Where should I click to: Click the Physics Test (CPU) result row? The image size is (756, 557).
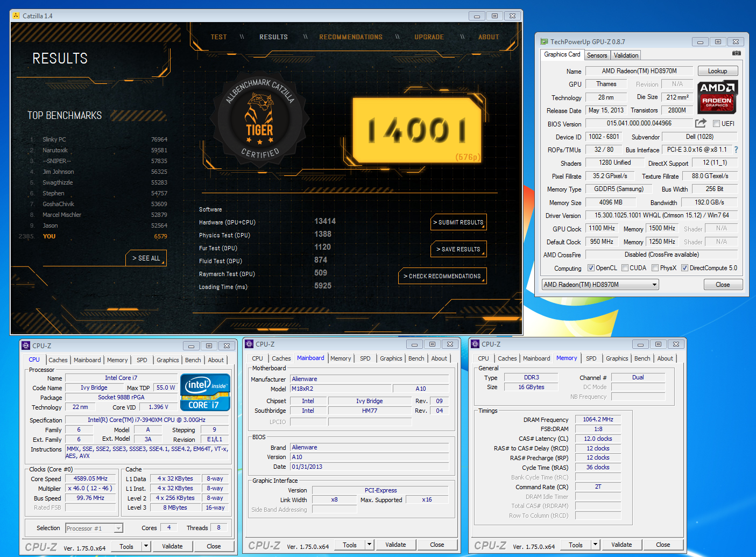tap(266, 235)
